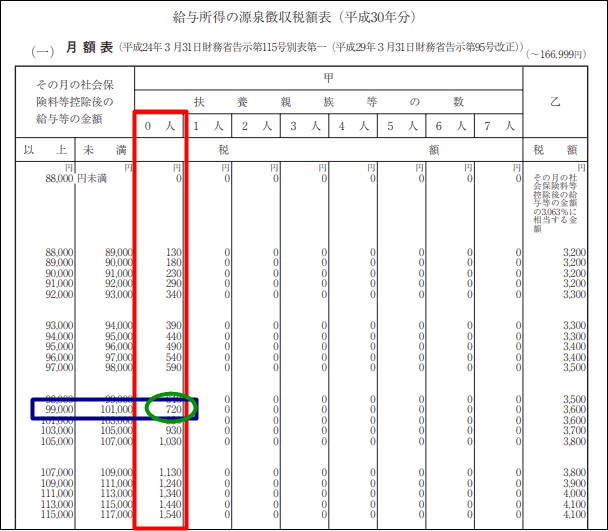Click tax amount 1,130 in 0人 column
608x531 pixels.
point(170,472)
